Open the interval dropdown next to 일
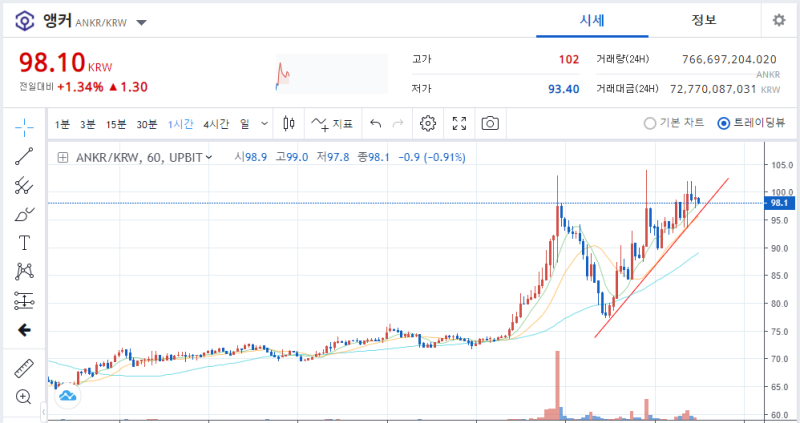Image resolution: width=800 pixels, height=423 pixels. 264,123
